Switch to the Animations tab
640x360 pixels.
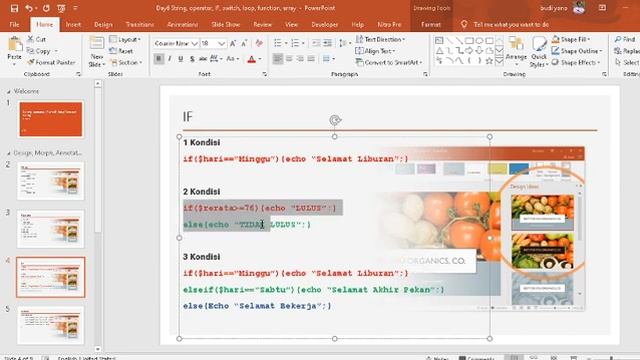182,24
